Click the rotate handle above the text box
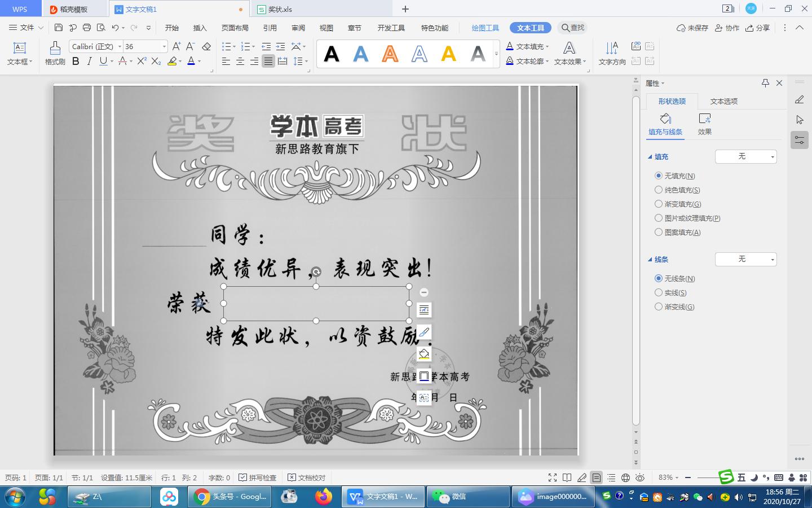812x508 pixels. 316,272
